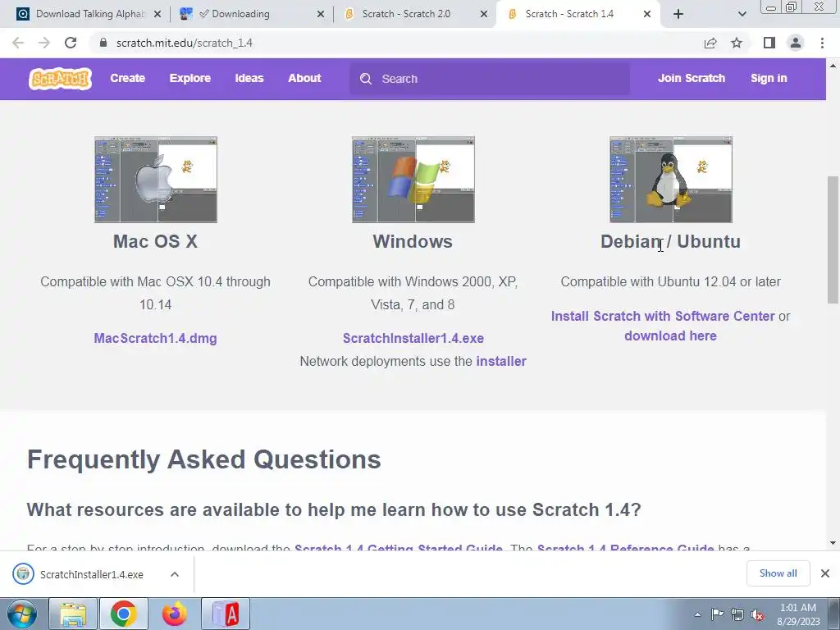Click the network deployments installer link
The image size is (840, 630).
(501, 362)
